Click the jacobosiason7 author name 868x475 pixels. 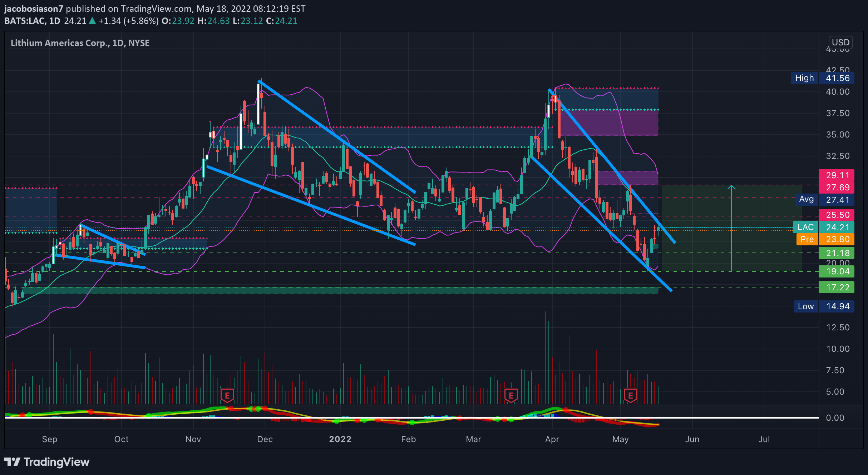[34, 9]
